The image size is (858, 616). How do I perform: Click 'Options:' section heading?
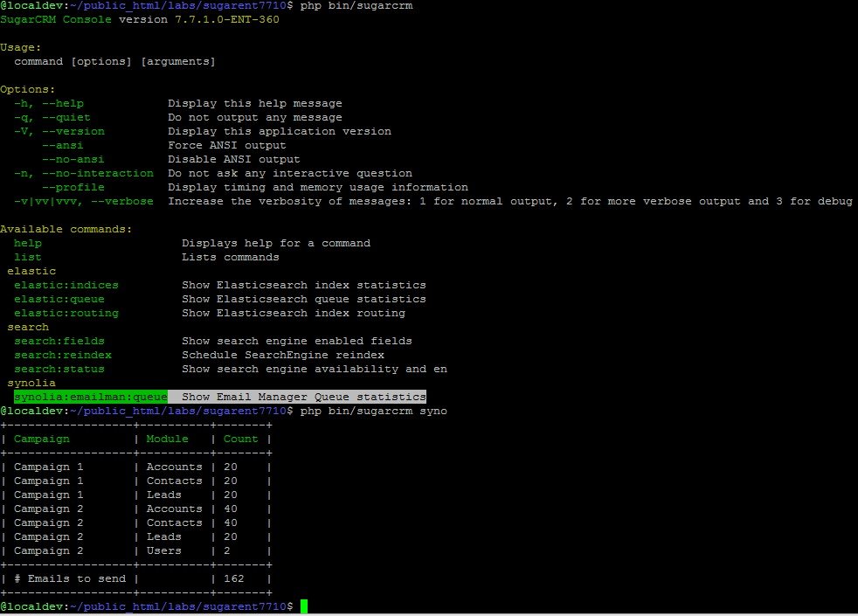point(28,89)
